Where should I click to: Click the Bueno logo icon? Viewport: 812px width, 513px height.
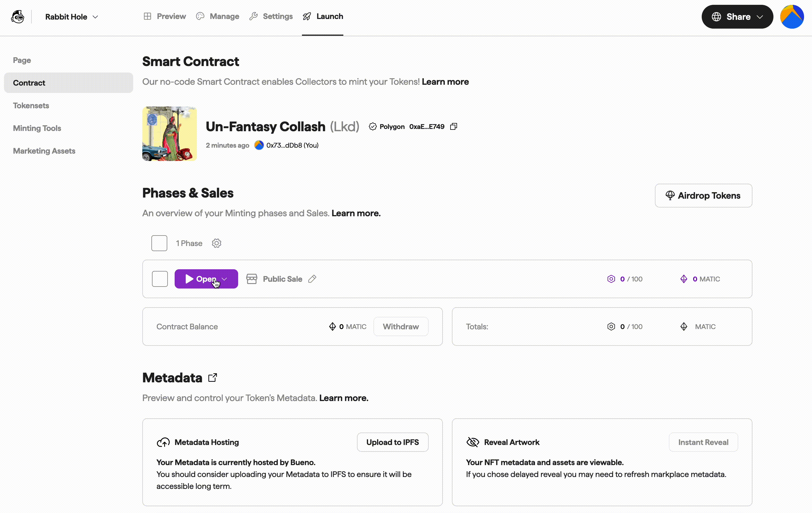pyautogui.click(x=18, y=16)
